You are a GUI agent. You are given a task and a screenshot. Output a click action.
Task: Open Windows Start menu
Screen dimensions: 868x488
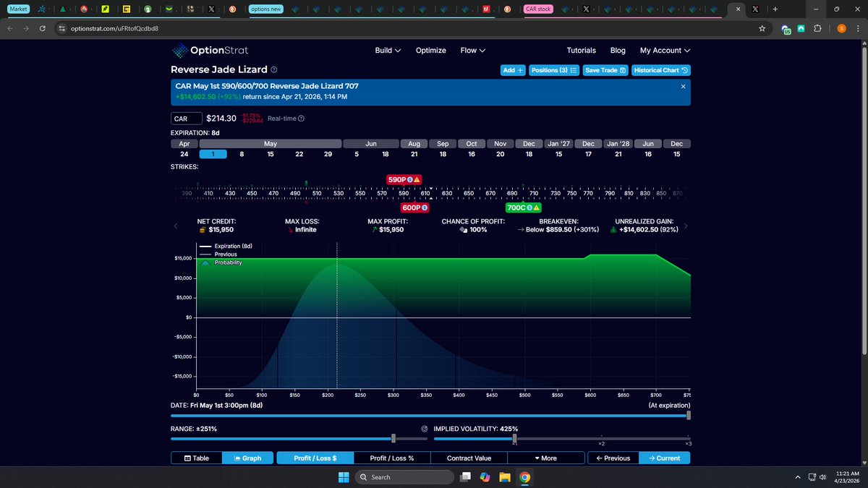[x=344, y=477]
